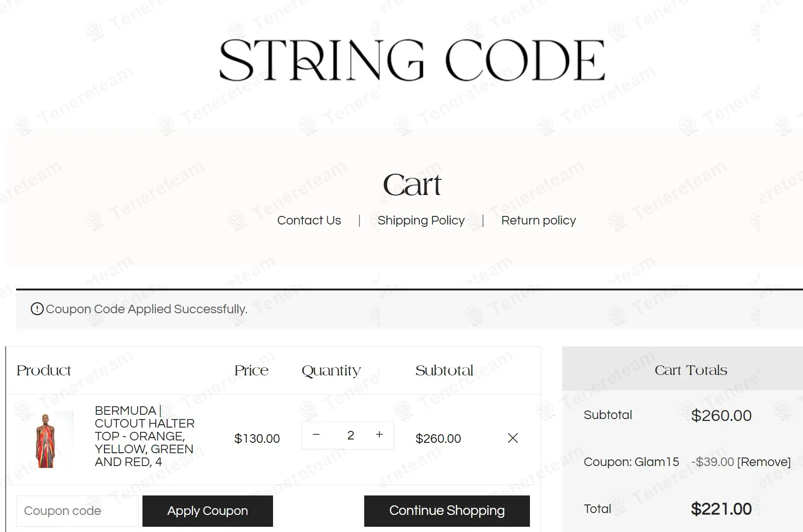
Task: View the Return policy page
Action: tap(538, 220)
